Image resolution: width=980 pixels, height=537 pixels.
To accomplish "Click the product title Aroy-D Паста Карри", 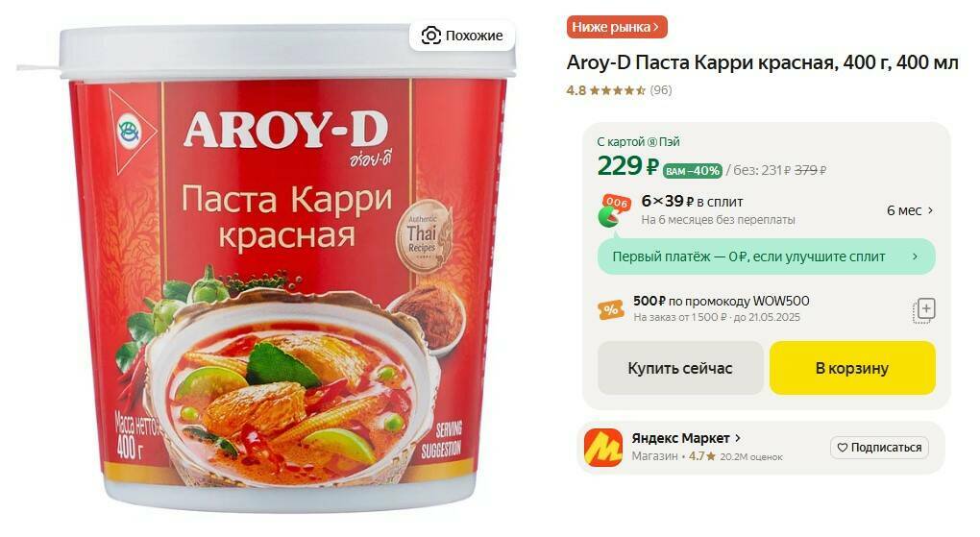I will click(763, 62).
